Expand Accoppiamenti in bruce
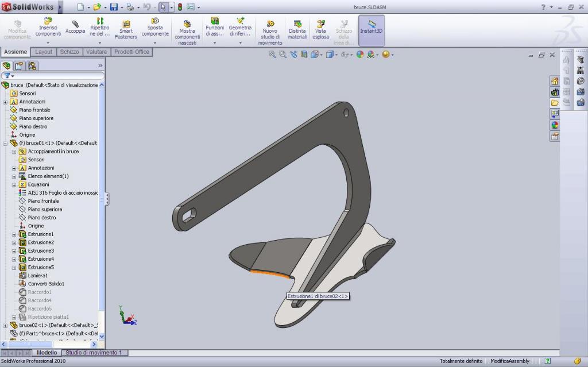 click(x=14, y=152)
